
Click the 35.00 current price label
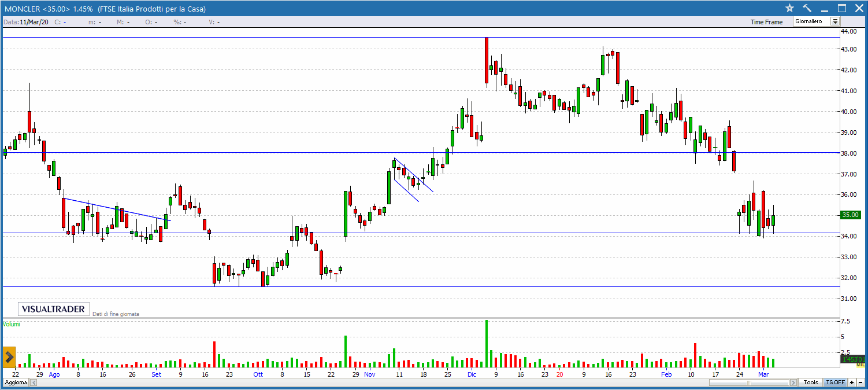pos(850,215)
